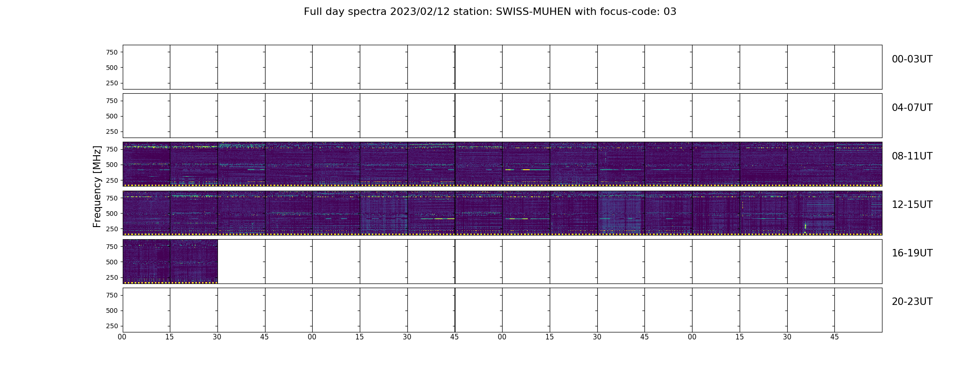
Task: Click the '750' tick of the 20-23UT row
Action: tap(112, 295)
